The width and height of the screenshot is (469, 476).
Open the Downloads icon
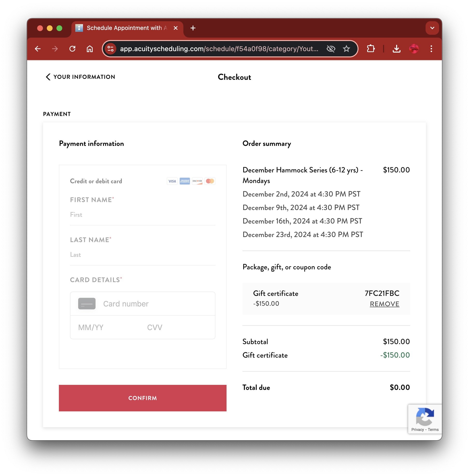click(396, 49)
